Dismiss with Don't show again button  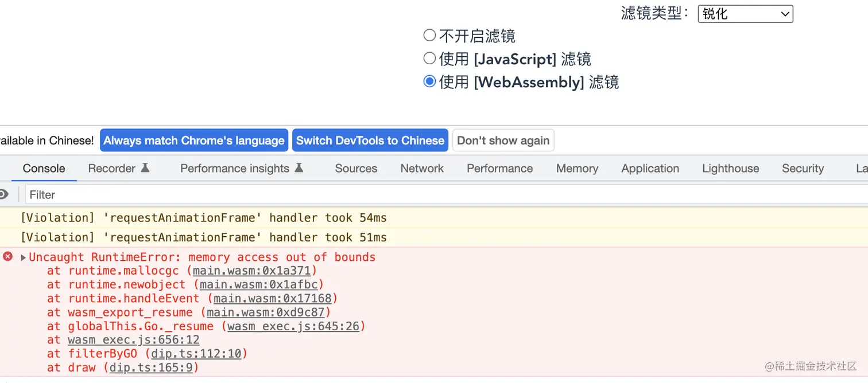pos(503,140)
